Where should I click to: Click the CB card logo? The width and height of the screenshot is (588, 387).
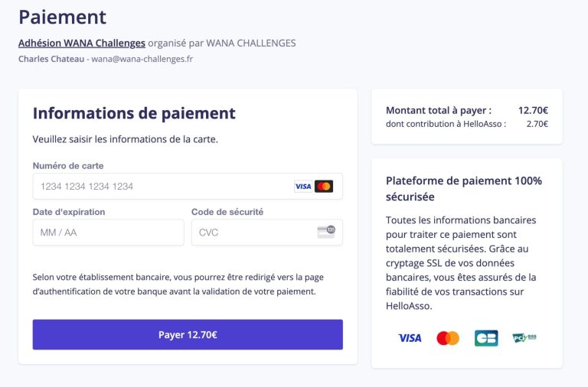[486, 338]
